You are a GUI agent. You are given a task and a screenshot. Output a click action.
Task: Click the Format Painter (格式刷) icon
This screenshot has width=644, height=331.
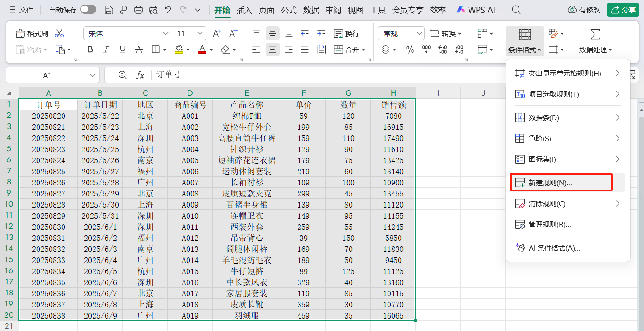click(x=31, y=34)
